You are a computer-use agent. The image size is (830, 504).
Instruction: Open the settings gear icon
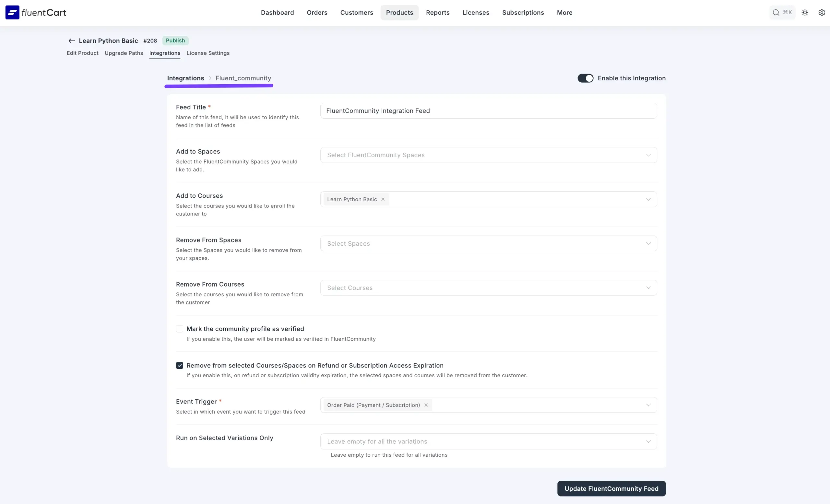coord(822,12)
